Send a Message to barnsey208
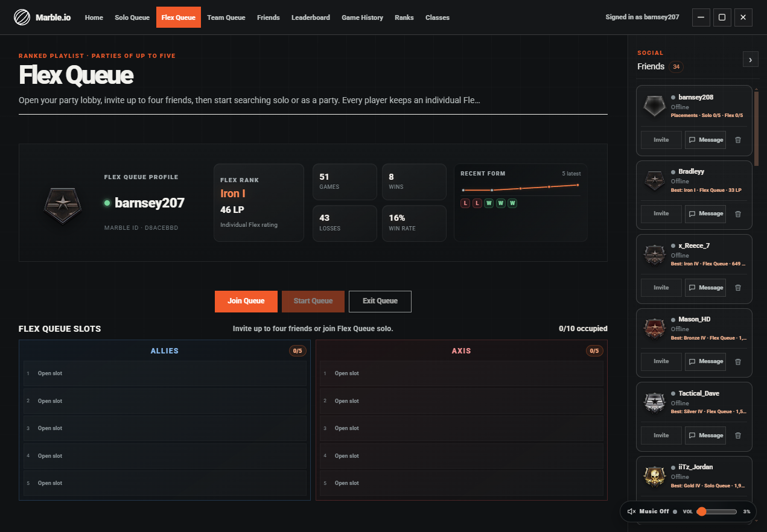Image resolution: width=767 pixels, height=532 pixels. point(705,140)
